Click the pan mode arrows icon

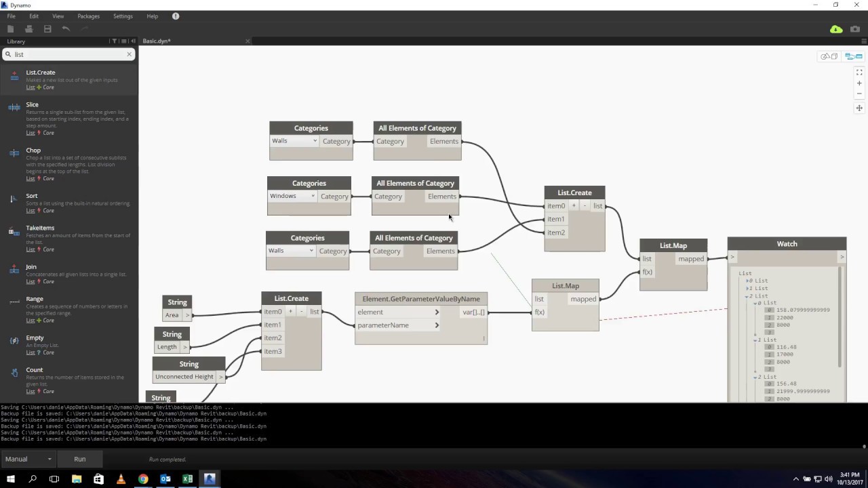point(859,108)
